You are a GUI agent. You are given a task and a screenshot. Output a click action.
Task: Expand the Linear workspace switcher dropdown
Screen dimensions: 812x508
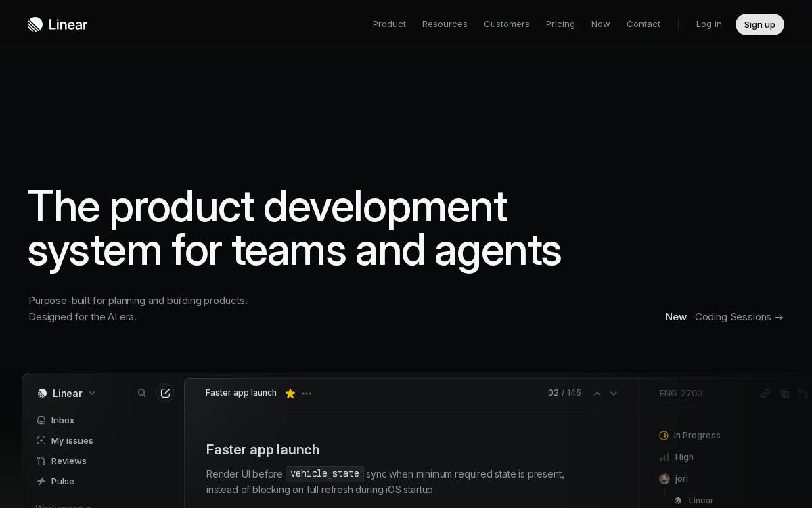pos(92,393)
